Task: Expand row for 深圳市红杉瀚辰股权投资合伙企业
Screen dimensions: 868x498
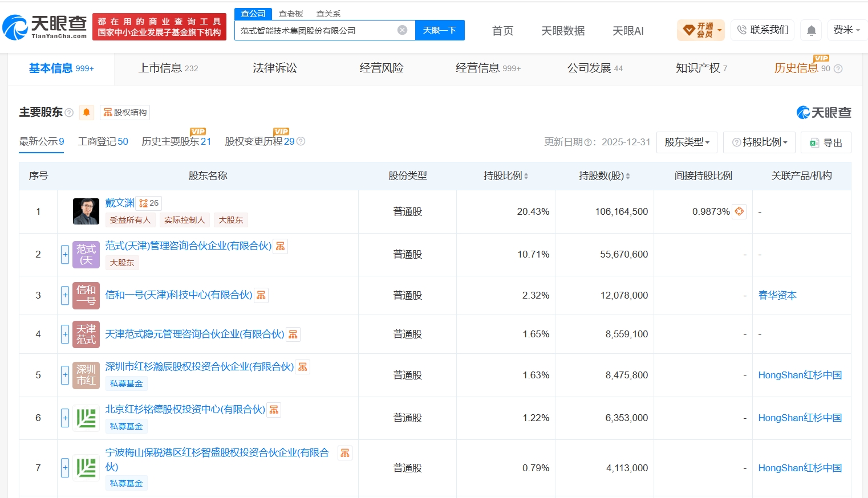Action: pos(65,375)
